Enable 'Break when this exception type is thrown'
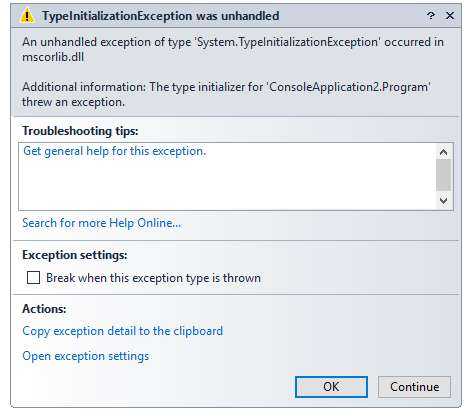This screenshot has height=420, width=472. tap(33, 277)
